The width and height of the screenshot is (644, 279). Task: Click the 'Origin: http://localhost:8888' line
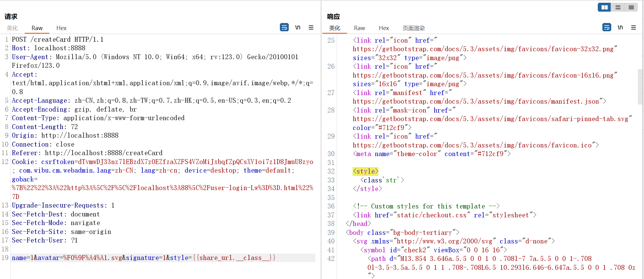pos(65,136)
